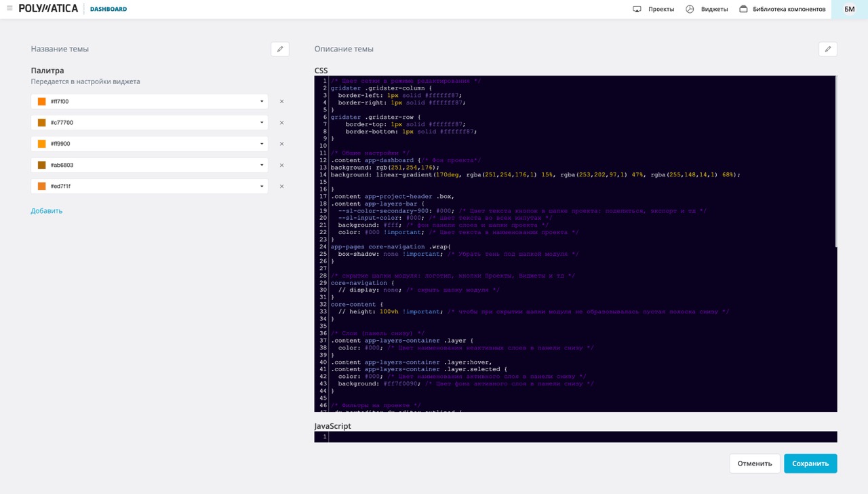
Task: Expand the #ff9900 color dropdown arrow
Action: [262, 144]
